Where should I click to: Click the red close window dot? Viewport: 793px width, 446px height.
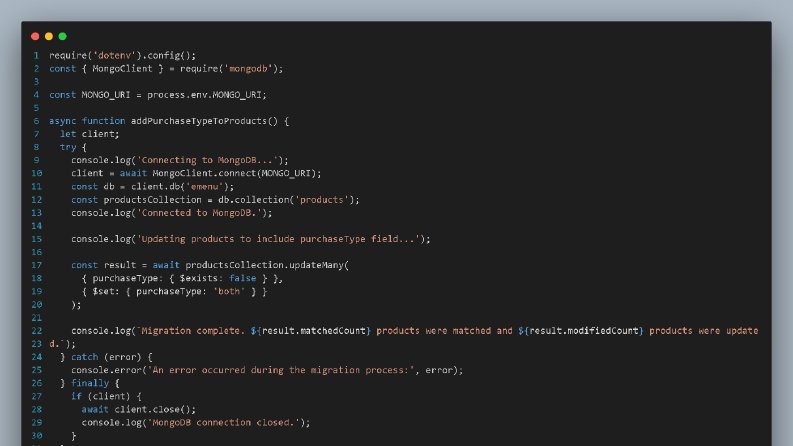pos(35,36)
